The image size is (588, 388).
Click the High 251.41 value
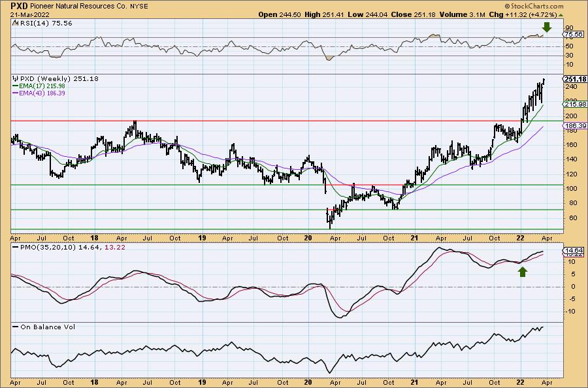tap(325, 14)
